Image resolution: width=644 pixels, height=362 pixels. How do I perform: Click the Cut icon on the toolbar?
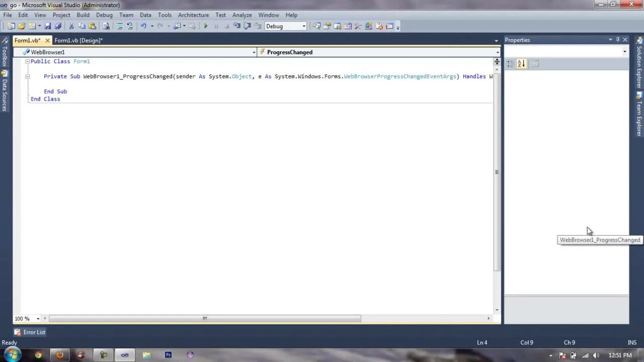[x=71, y=26]
